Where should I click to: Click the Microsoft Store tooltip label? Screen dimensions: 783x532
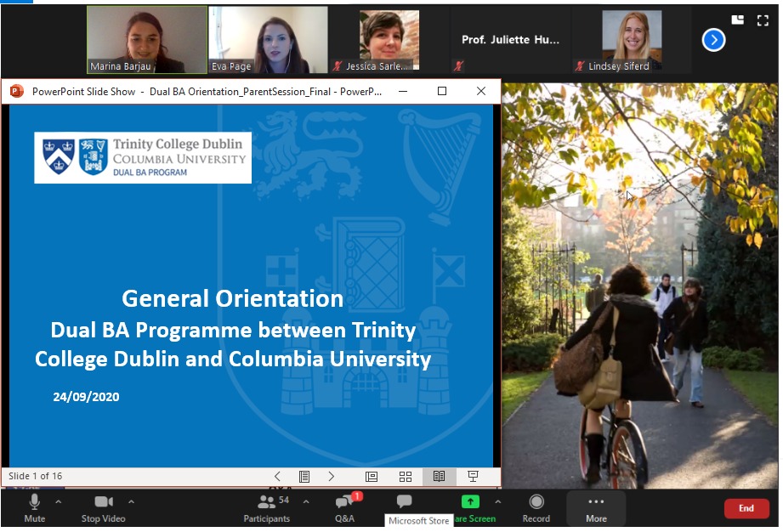pos(419,520)
